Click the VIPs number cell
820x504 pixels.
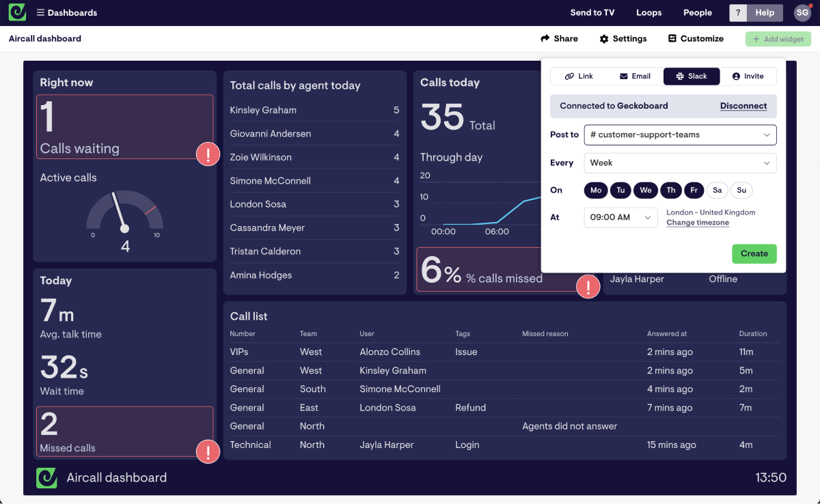[x=239, y=352]
